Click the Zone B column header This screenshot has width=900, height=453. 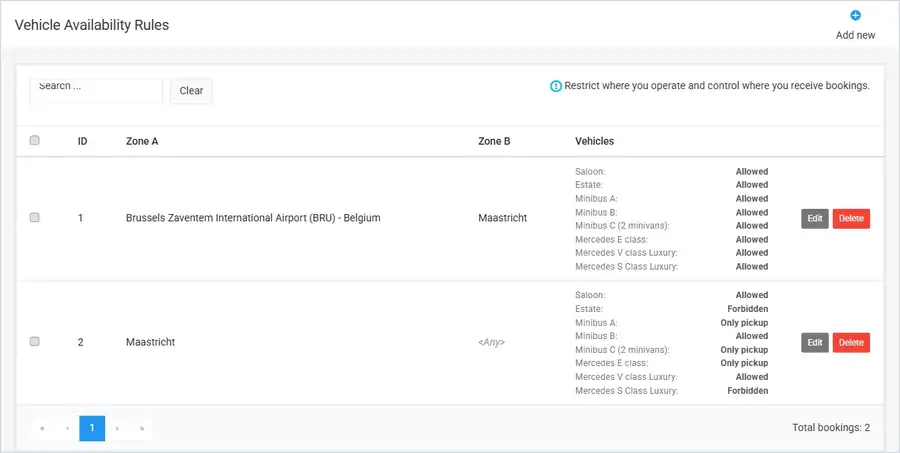pyautogui.click(x=494, y=141)
